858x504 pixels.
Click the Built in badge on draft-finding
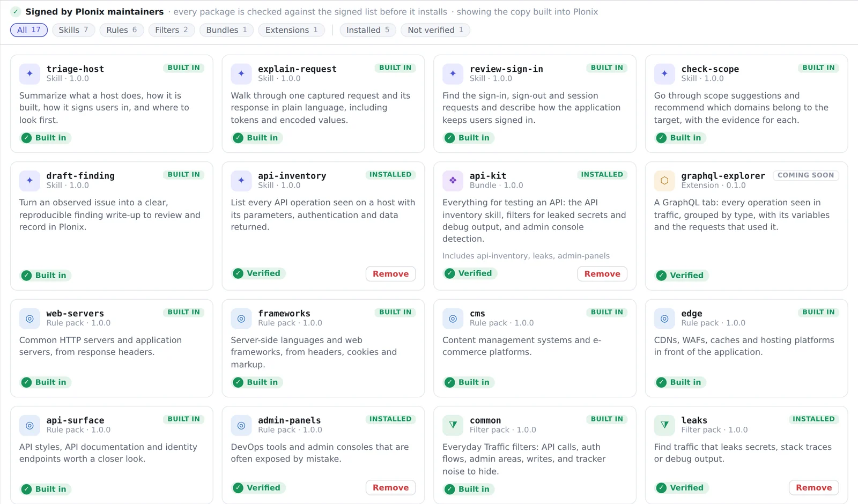[x=46, y=276]
